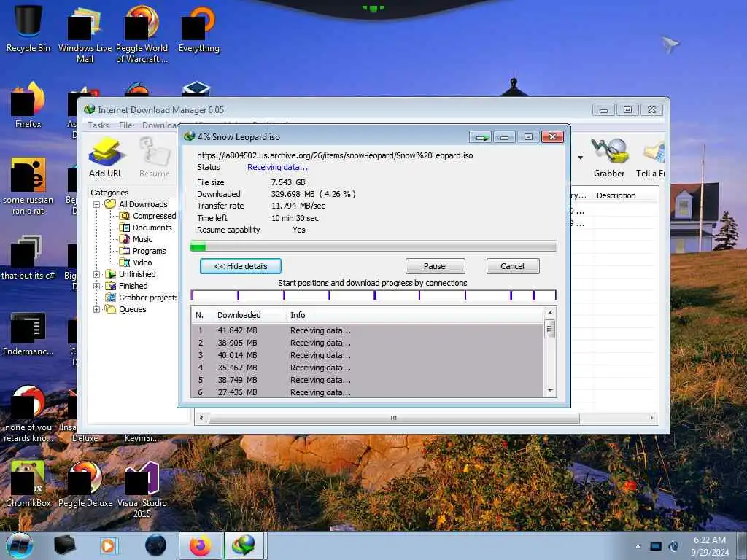Open the File menu
747x560 pixels.
(125, 125)
